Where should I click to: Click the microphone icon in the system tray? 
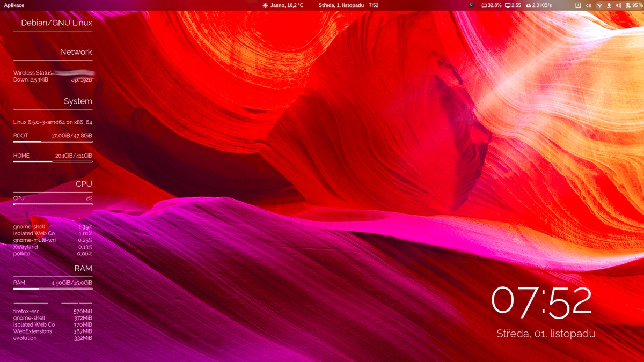(609, 5)
